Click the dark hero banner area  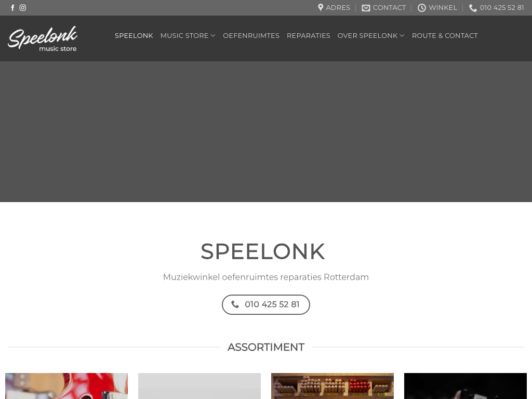coord(266,131)
